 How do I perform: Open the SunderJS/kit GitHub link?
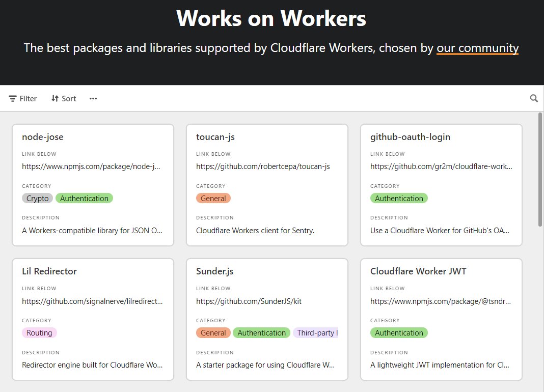(249, 301)
